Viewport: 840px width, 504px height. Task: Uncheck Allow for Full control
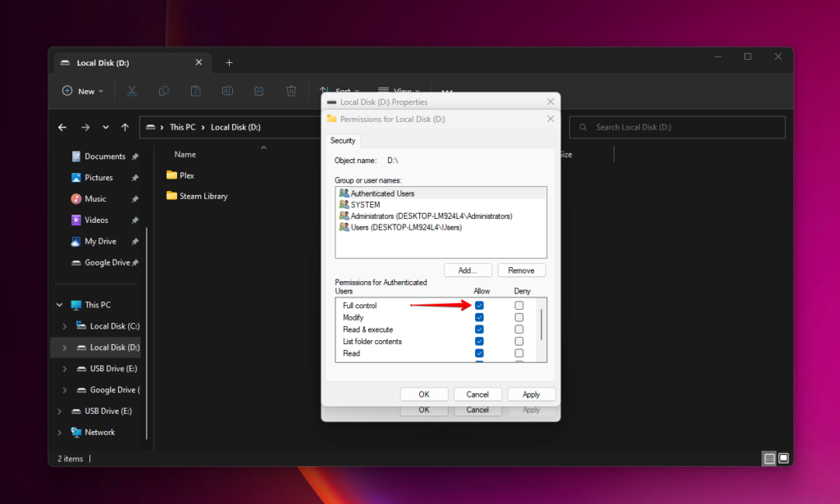click(480, 306)
